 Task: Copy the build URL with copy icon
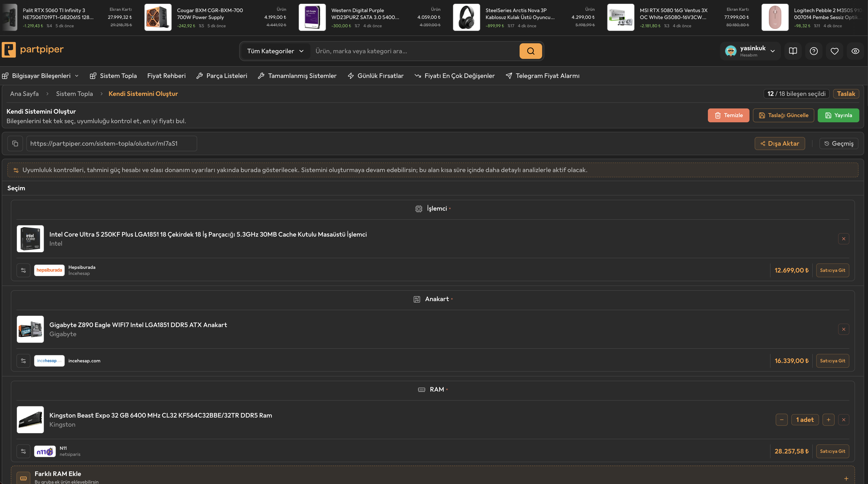(15, 143)
